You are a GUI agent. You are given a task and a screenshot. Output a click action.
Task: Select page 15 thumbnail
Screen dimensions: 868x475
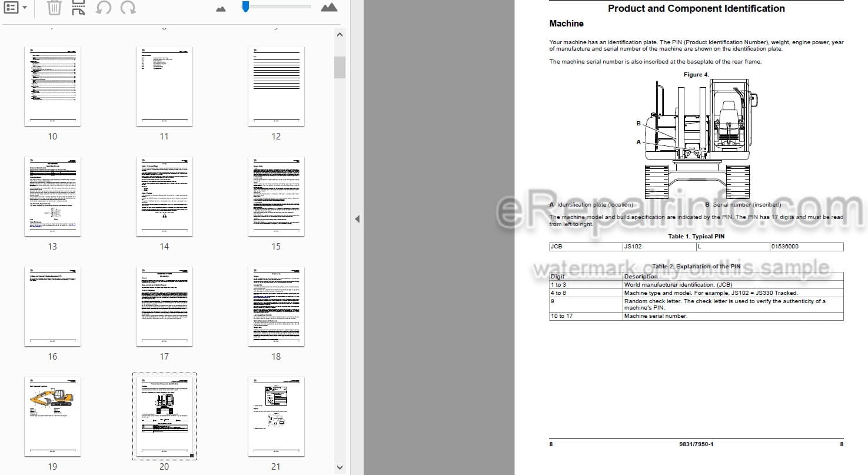point(276,196)
